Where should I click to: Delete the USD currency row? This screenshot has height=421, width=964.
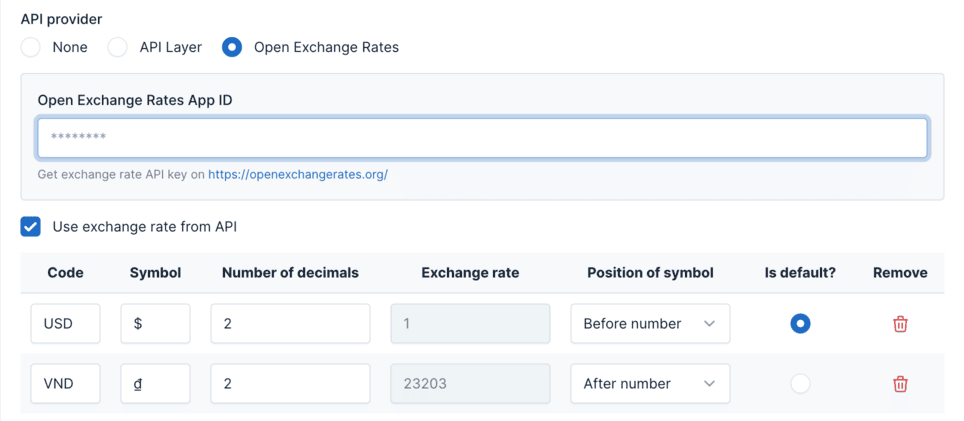coord(900,324)
